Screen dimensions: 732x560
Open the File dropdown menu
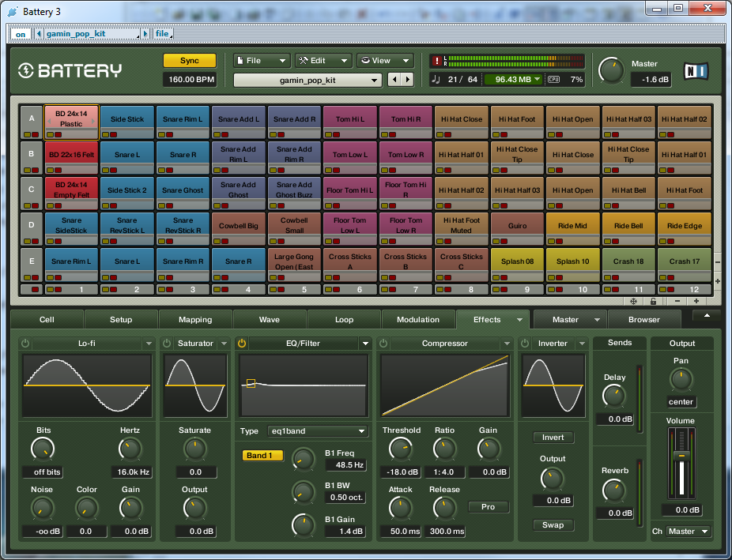pos(262,61)
